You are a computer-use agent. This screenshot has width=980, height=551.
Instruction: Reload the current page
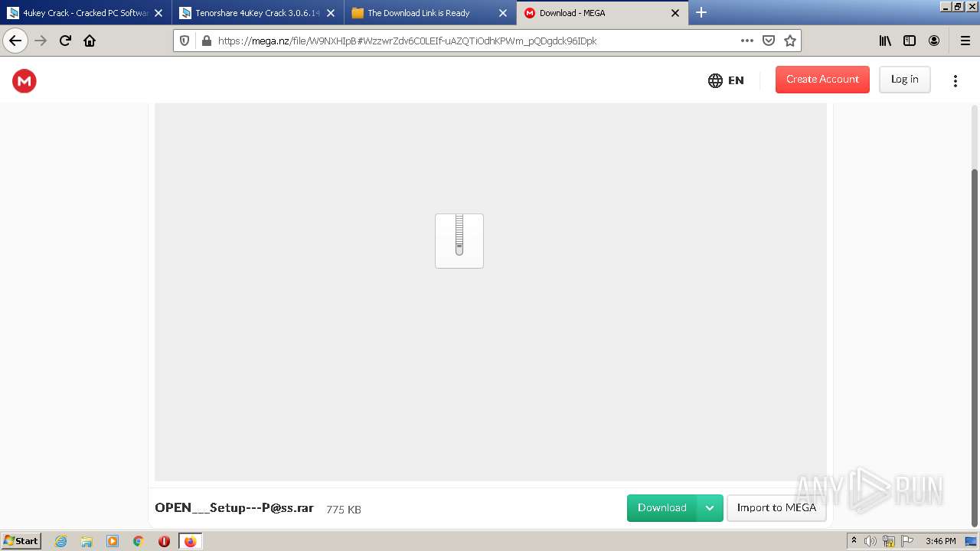(65, 41)
